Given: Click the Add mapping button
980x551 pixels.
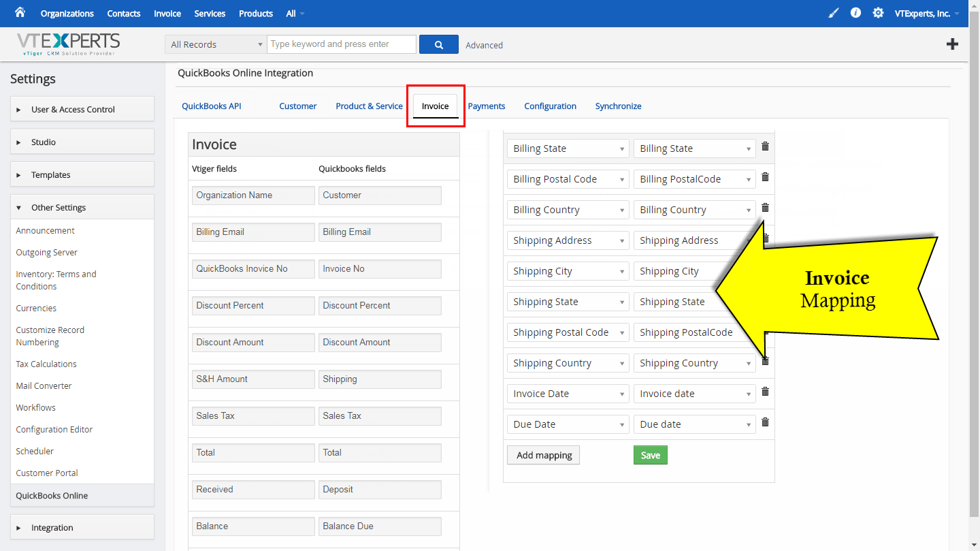Looking at the screenshot, I should coord(543,454).
